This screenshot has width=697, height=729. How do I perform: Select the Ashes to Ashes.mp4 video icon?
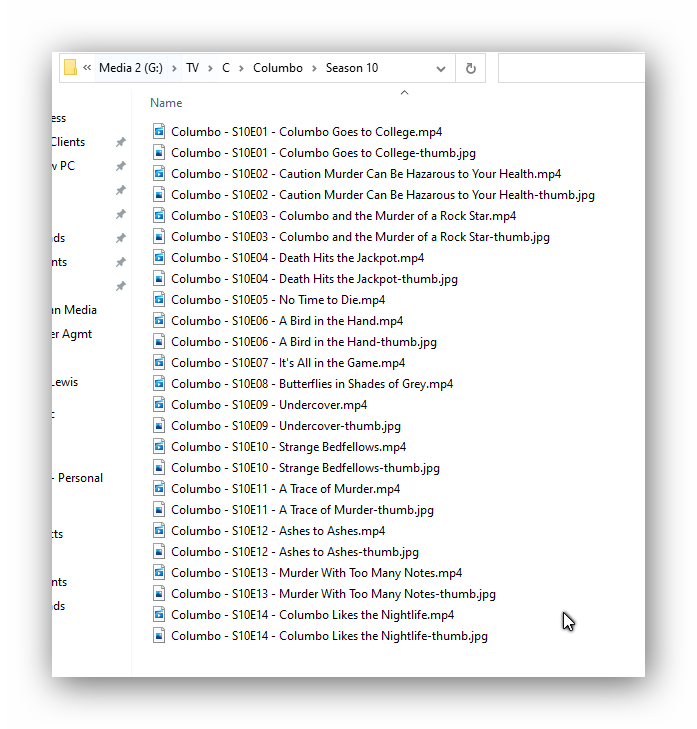159,530
